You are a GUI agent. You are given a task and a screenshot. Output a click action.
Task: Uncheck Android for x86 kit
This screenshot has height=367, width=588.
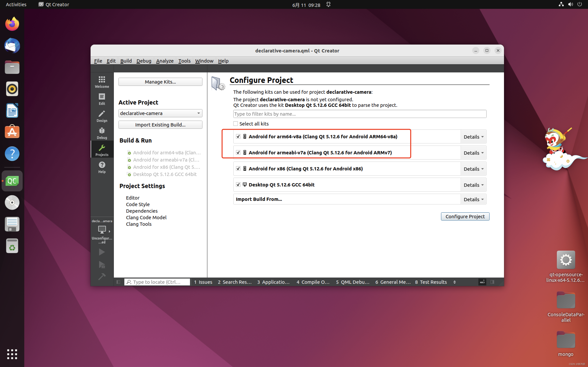tap(238, 168)
